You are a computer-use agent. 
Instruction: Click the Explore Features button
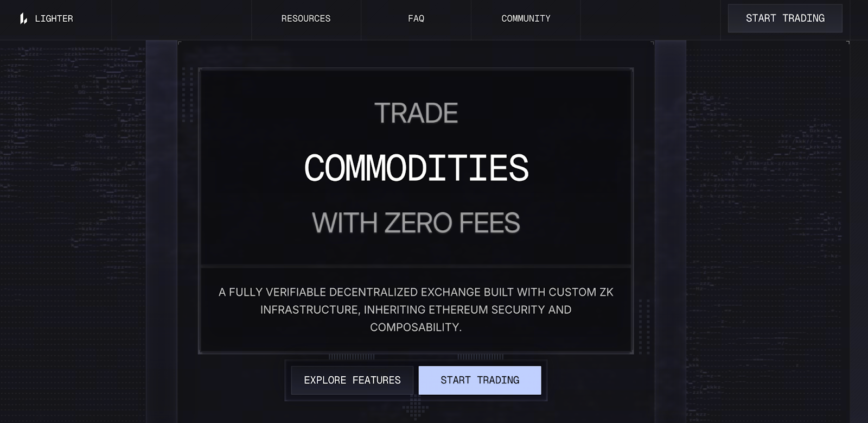[x=352, y=380]
